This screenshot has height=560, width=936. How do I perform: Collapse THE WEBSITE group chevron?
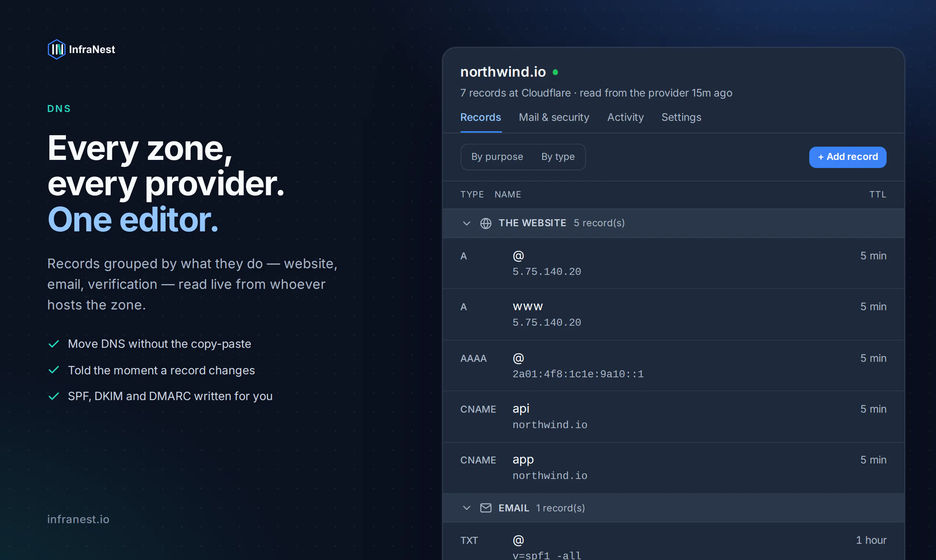pyautogui.click(x=467, y=223)
